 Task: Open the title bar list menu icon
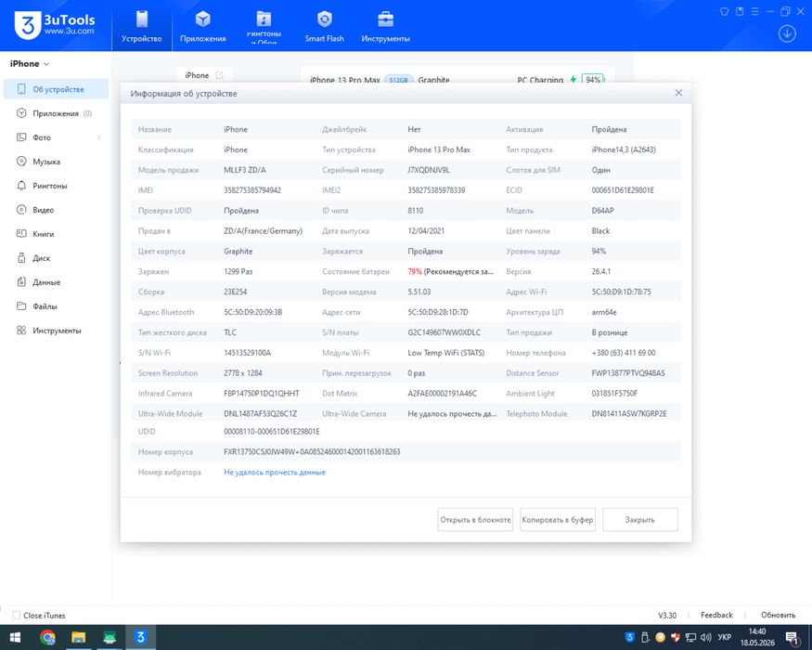pyautogui.click(x=755, y=11)
